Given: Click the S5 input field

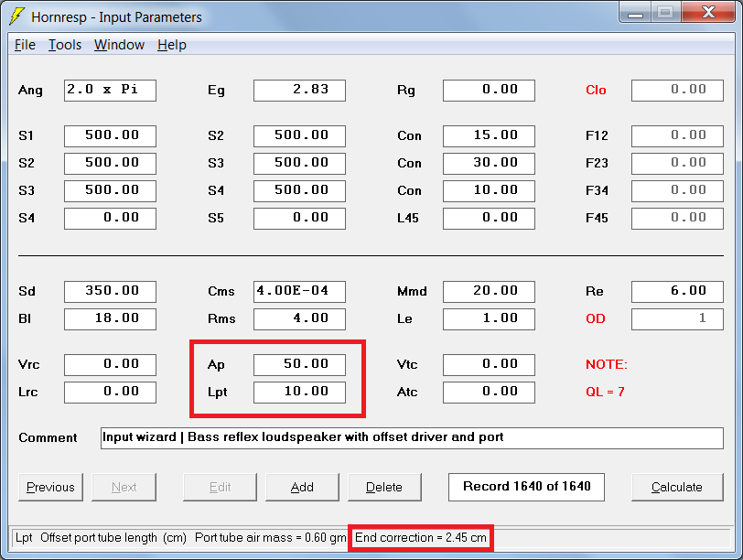Looking at the screenshot, I should tap(299, 219).
